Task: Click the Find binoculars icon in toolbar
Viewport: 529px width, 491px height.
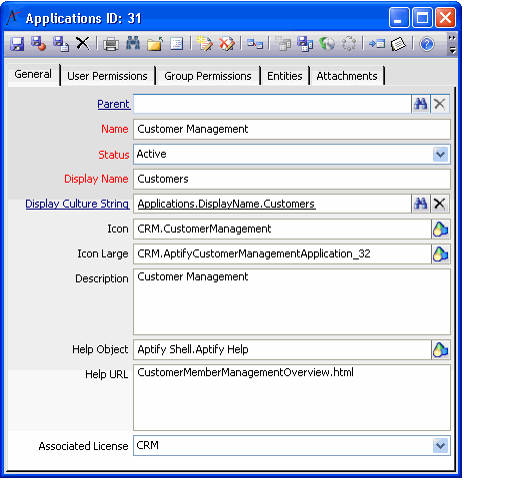Action: click(133, 44)
